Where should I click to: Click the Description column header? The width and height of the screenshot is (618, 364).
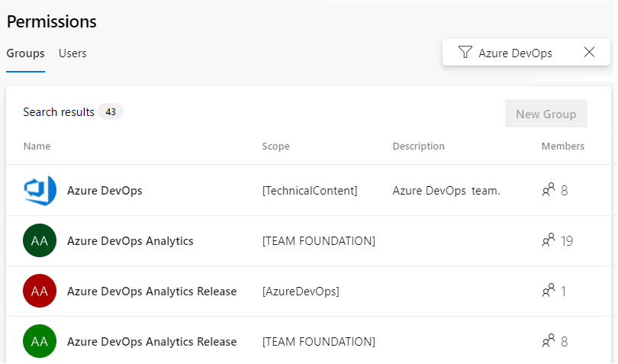(419, 147)
